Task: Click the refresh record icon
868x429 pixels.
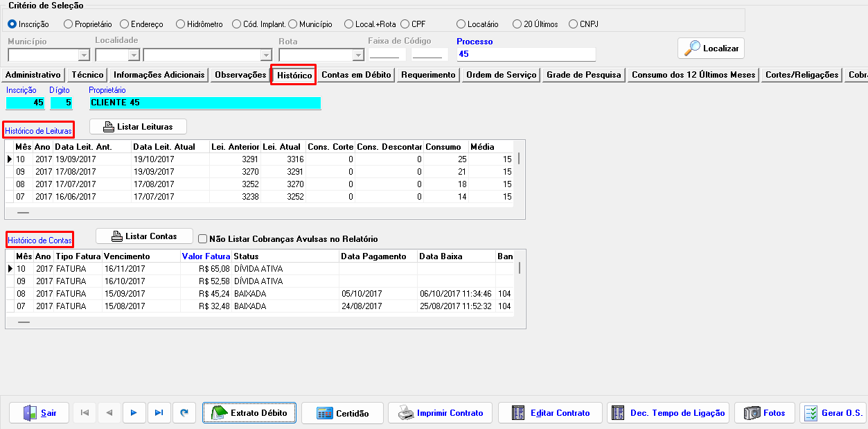Action: 184,413
